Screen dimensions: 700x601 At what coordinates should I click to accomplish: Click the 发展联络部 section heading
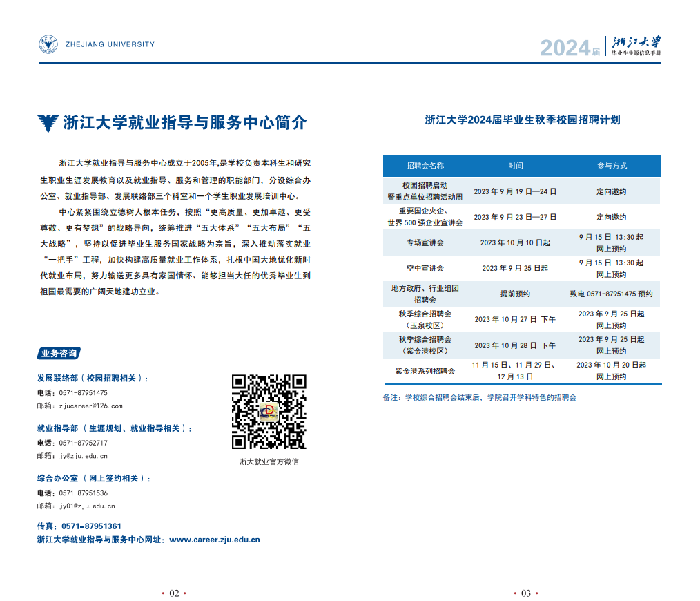coord(91,378)
